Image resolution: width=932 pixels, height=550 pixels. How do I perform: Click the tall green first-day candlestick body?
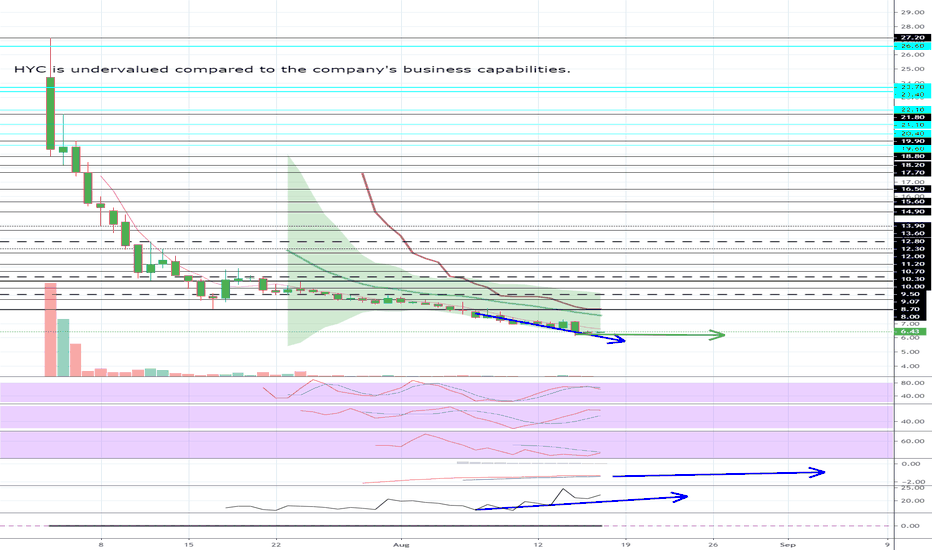pyautogui.click(x=51, y=113)
